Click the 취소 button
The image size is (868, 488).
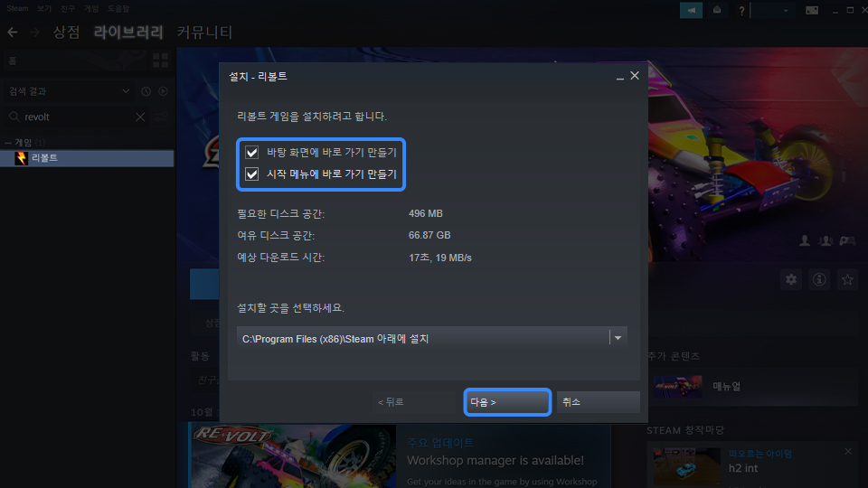[598, 402]
